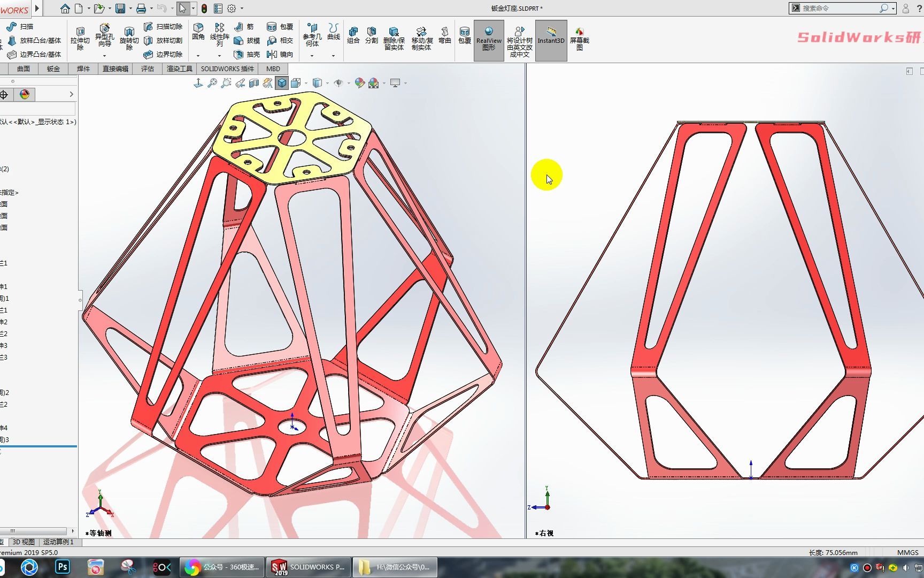Open 屏幕截图 screen capture tool
This screenshot has width=924, height=578.
pos(579,39)
